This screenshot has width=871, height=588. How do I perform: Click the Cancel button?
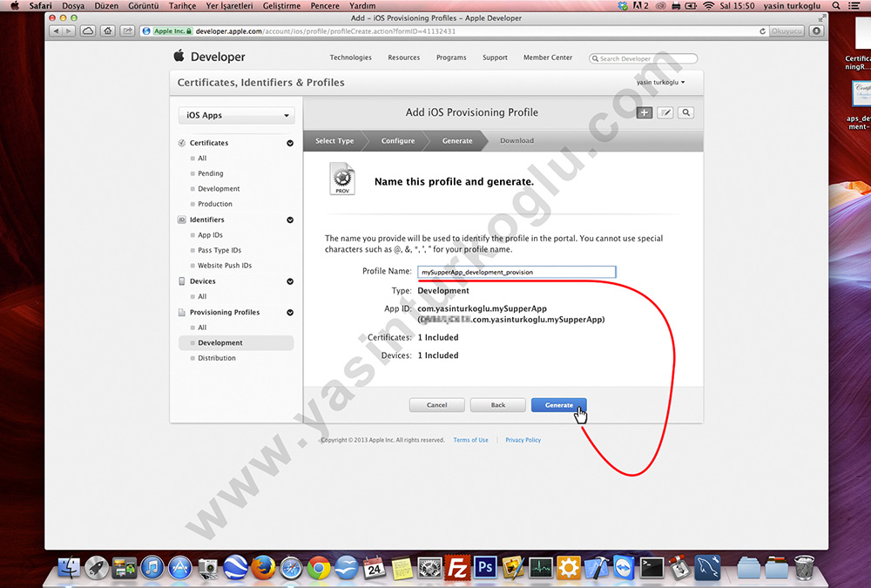pos(436,405)
